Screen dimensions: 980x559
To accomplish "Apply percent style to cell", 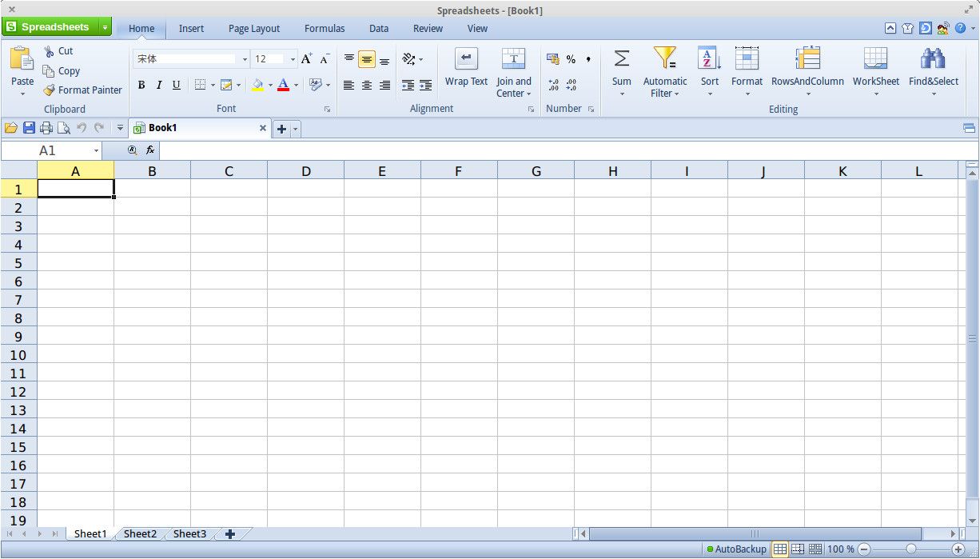I will tap(571, 59).
